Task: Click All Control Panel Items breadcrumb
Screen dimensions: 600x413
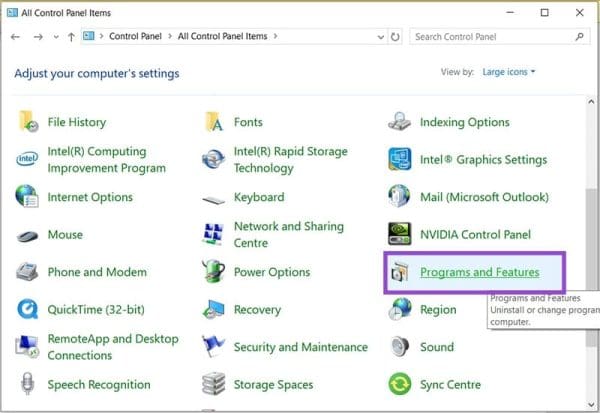Action: pos(222,36)
